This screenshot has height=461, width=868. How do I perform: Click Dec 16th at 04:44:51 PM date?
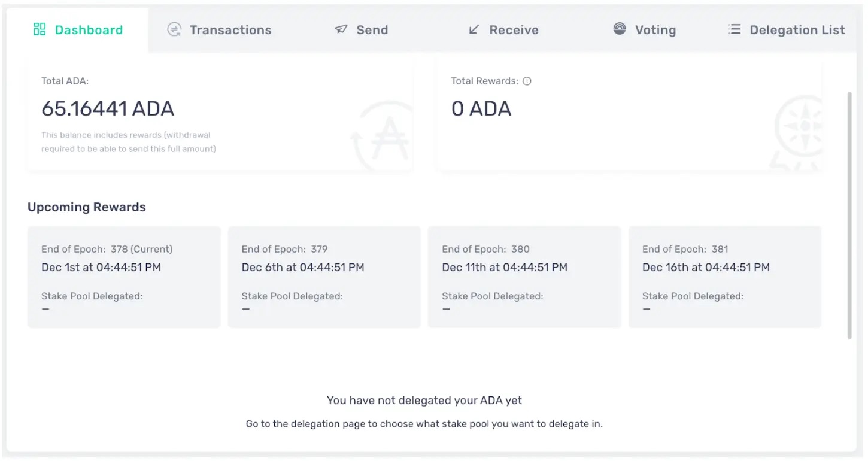click(x=706, y=268)
